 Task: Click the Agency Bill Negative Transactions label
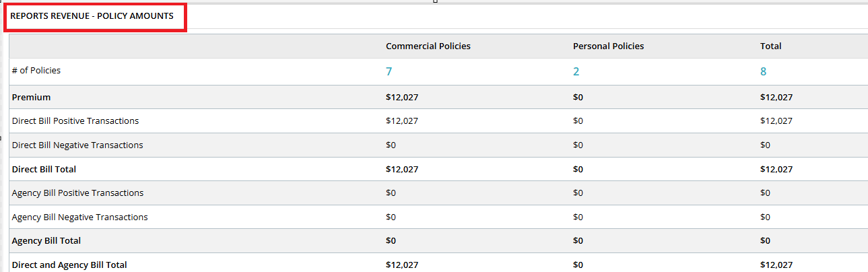79,217
